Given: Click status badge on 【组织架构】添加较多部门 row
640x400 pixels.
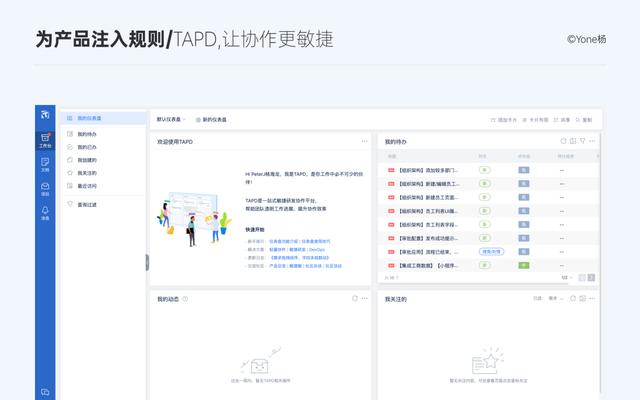Looking at the screenshot, I should click(x=484, y=170).
